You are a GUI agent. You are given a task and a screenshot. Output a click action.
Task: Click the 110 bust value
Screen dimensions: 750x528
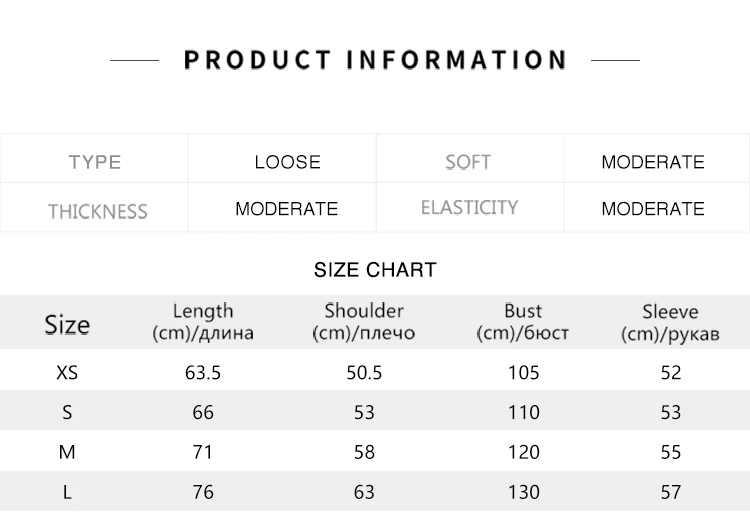pos(523,412)
